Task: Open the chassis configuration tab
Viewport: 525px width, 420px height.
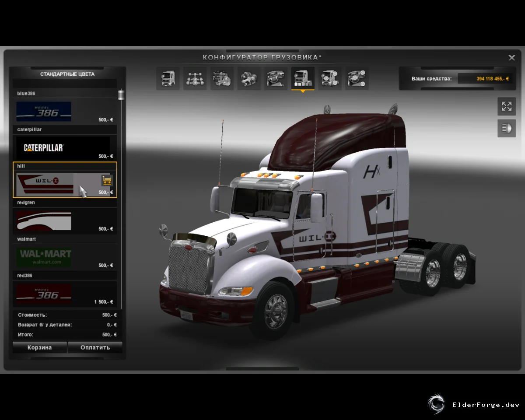Action: [x=195, y=79]
